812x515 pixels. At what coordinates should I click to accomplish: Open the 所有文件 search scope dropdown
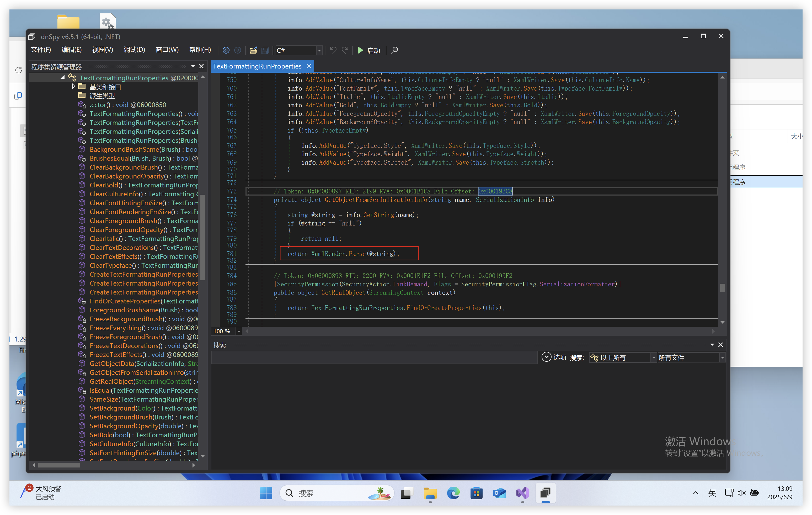pyautogui.click(x=691, y=358)
